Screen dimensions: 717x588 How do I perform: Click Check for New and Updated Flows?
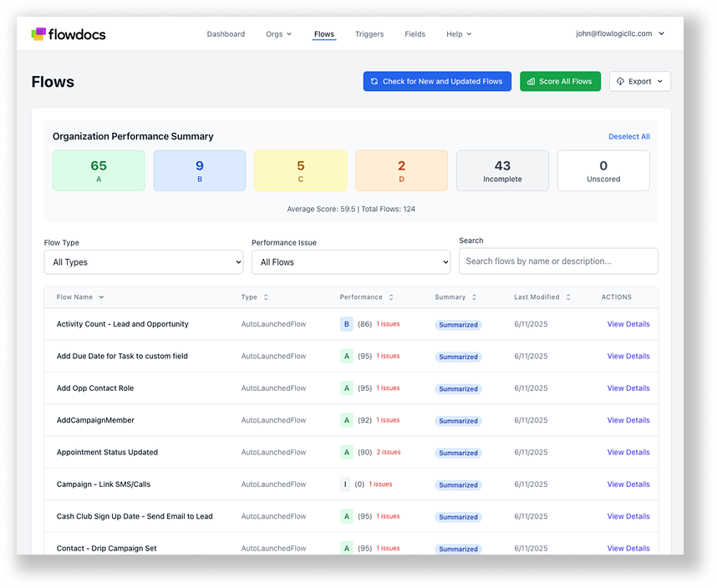click(x=437, y=81)
